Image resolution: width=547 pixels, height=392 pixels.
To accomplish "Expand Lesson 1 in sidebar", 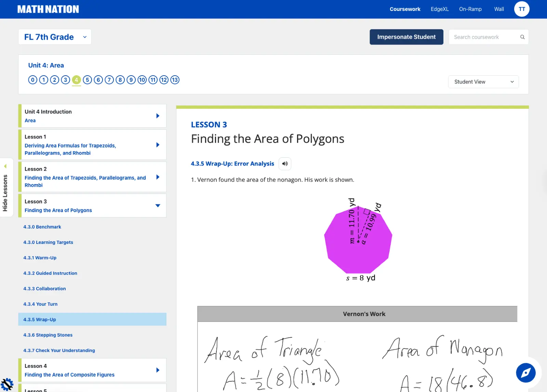I will coord(158,145).
